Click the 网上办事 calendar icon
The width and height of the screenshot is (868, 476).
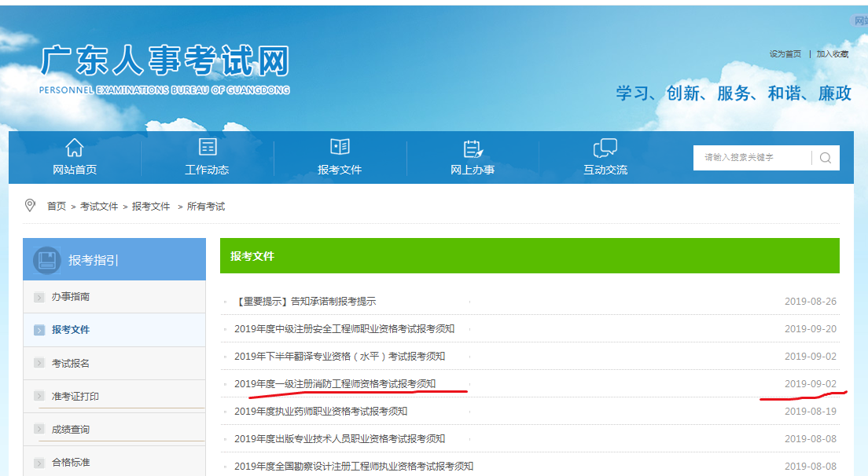(x=473, y=147)
